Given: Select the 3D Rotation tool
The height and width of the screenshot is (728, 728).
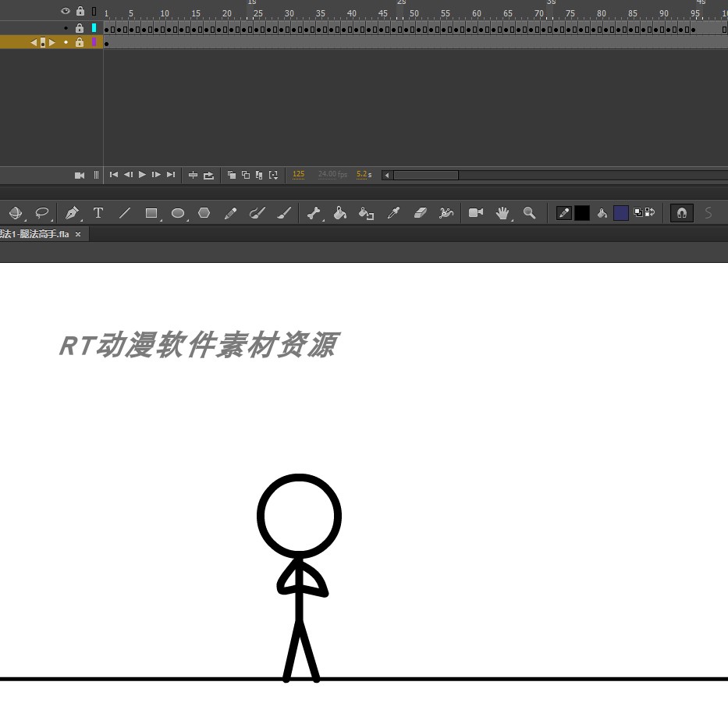Looking at the screenshot, I should [16, 213].
